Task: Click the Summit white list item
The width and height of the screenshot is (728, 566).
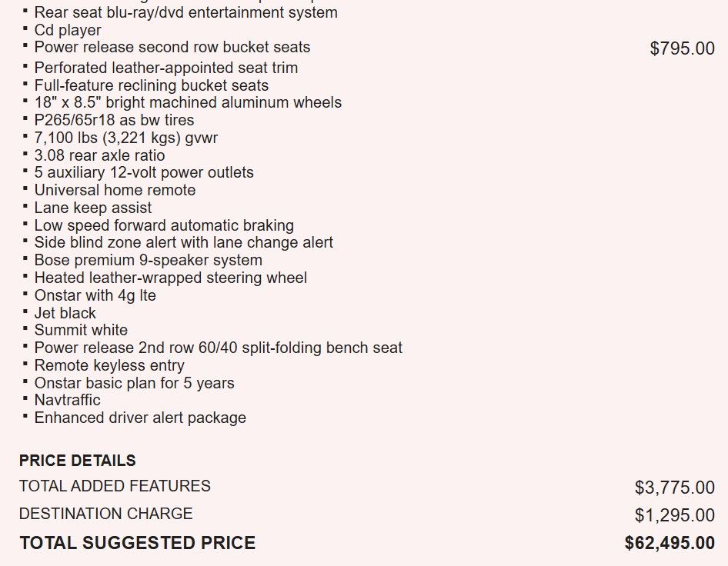Action: pyautogui.click(x=81, y=330)
